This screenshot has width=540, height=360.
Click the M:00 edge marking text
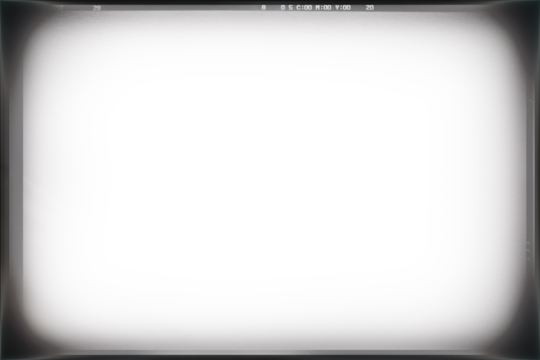click(323, 8)
